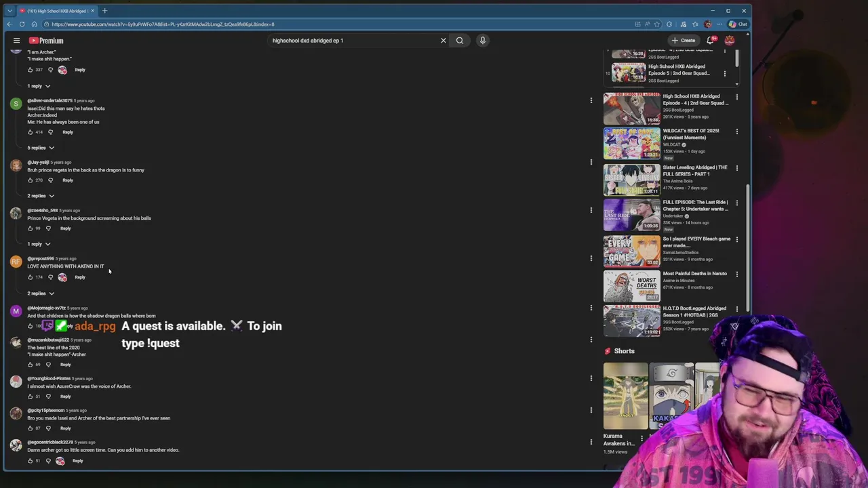
Task: Open @Youngblood-Pirates channel link
Action: [49, 378]
